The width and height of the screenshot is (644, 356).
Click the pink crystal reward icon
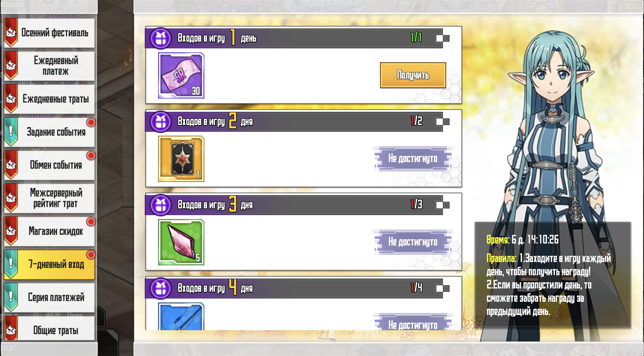[181, 242]
